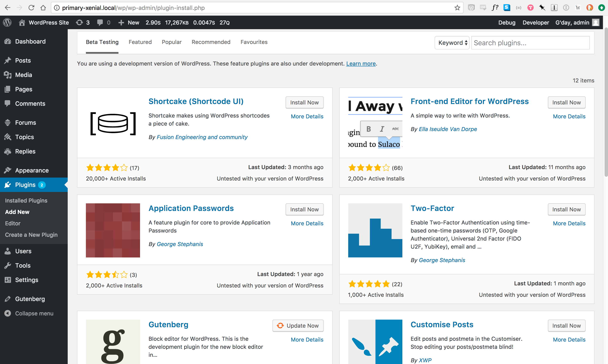Click Update Now for Gutenberg
Viewport: 608px width, 364px height.
coord(298,326)
